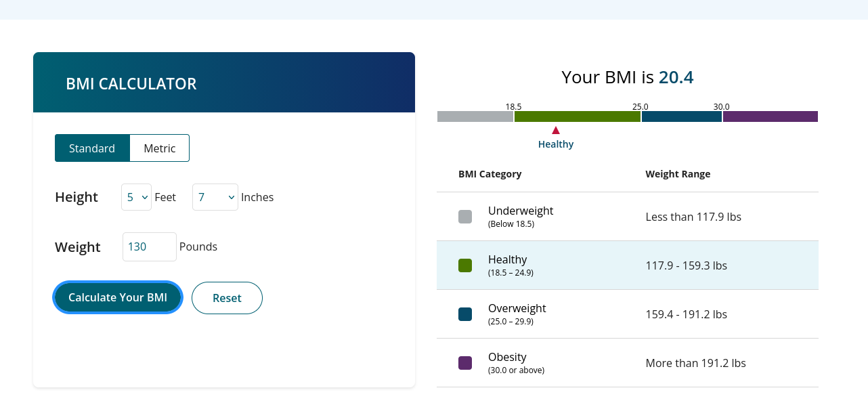Viewport: 868px width, 407px height.
Task: Click the 'Underweight' category name
Action: (x=521, y=211)
